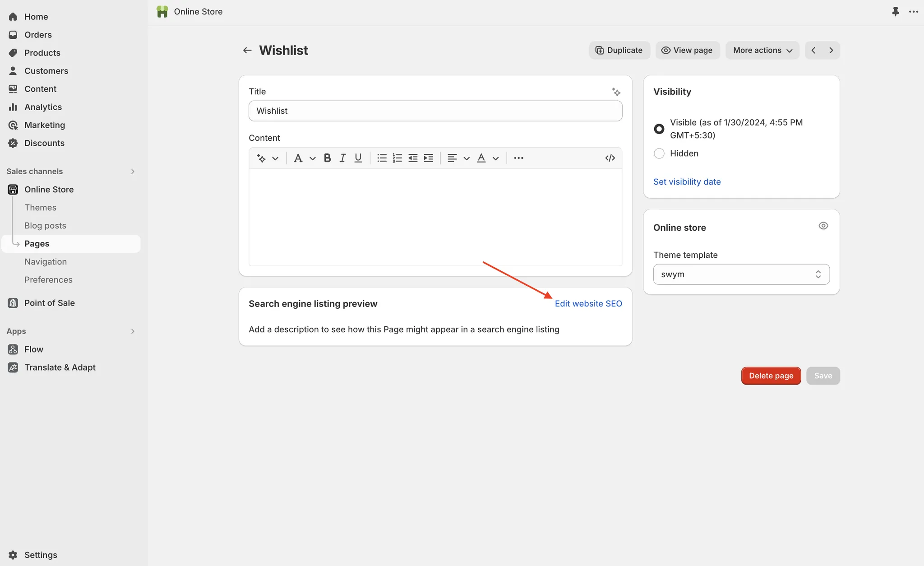Go to Products in sidebar

coord(42,53)
